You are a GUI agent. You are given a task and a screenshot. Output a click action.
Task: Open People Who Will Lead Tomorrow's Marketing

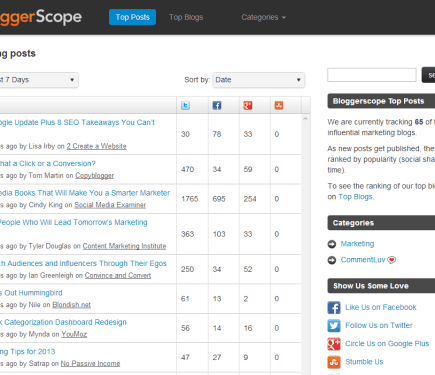(73, 222)
